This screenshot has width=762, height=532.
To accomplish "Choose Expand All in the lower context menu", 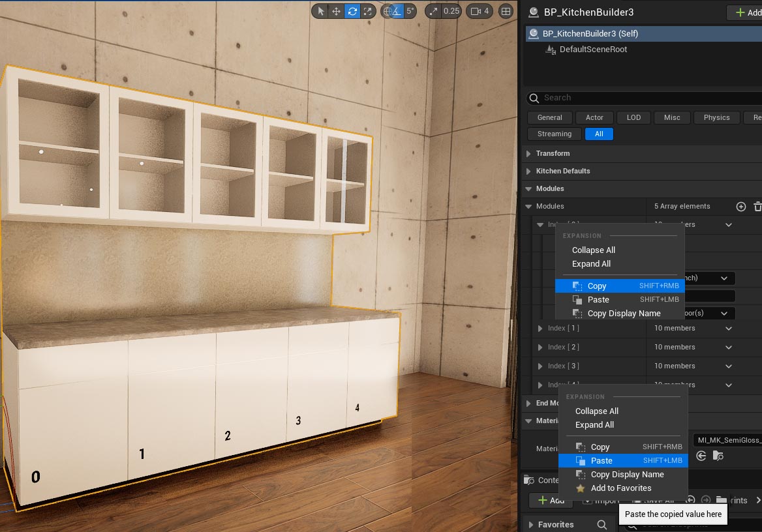I will point(624,424).
